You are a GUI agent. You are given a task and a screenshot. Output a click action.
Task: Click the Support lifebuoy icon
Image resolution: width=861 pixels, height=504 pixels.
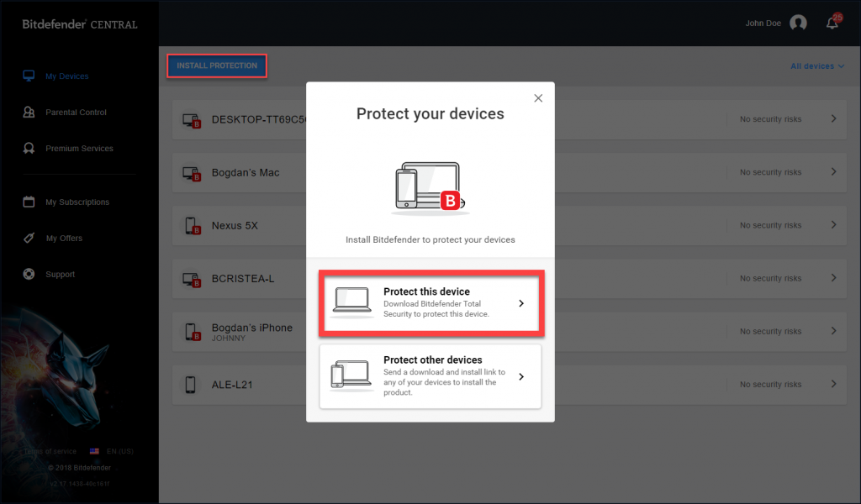pyautogui.click(x=29, y=274)
